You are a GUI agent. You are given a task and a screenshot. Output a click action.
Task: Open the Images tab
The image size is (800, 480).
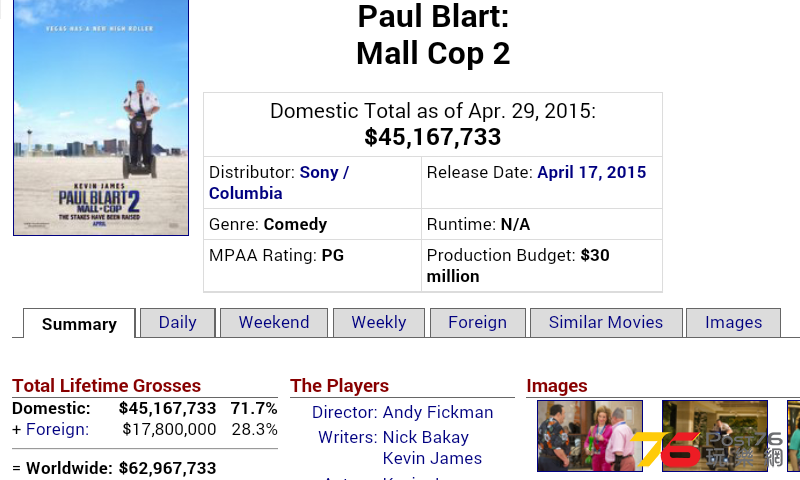coord(733,322)
